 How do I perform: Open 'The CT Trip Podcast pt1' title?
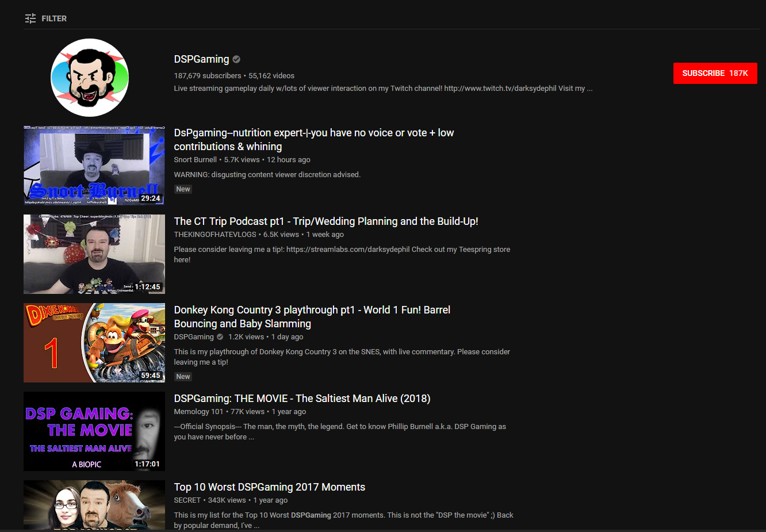326,221
